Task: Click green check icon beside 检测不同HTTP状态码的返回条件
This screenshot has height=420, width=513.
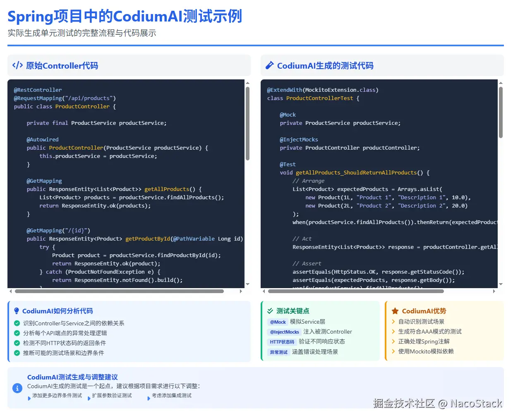Action: 17,343
